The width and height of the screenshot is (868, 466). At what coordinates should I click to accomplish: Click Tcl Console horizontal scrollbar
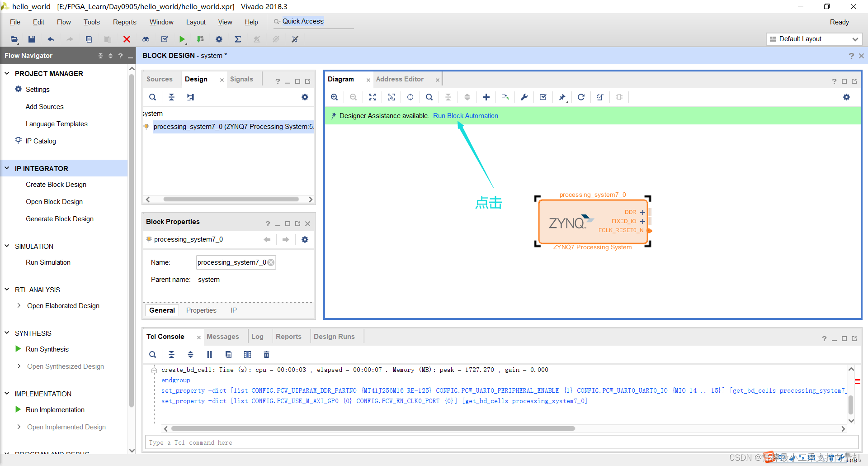tap(373, 428)
